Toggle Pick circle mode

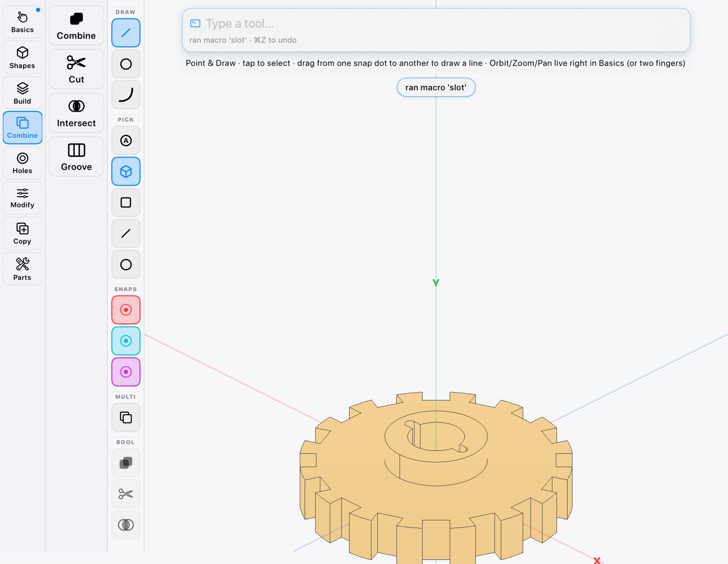(126, 264)
